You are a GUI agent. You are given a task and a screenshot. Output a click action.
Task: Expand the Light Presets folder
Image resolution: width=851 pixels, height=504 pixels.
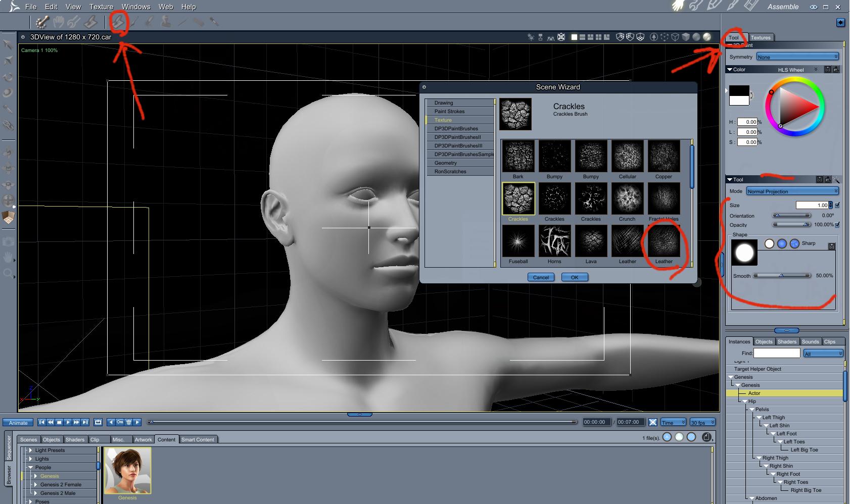pos(31,450)
